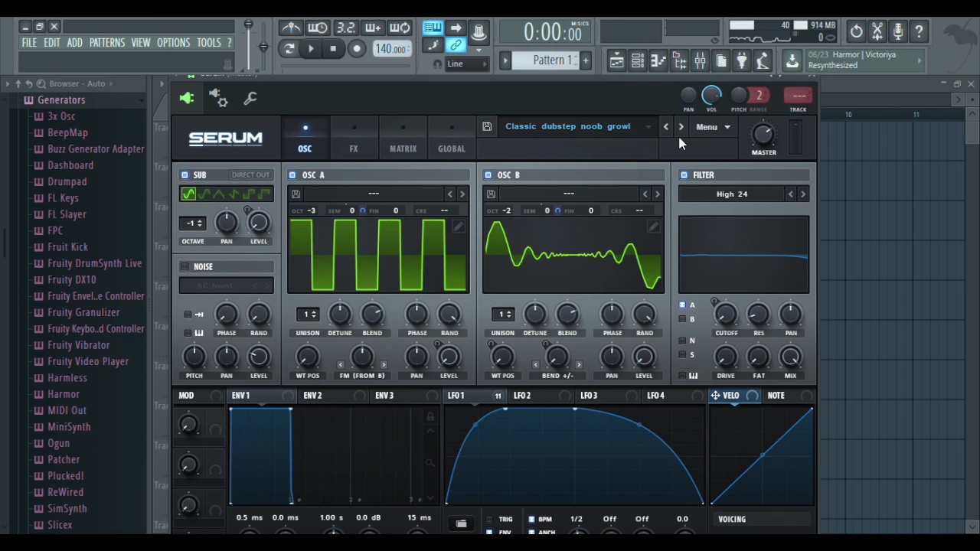980x551 pixels.
Task: Click the audio recording microphone icon
Action: (x=898, y=31)
